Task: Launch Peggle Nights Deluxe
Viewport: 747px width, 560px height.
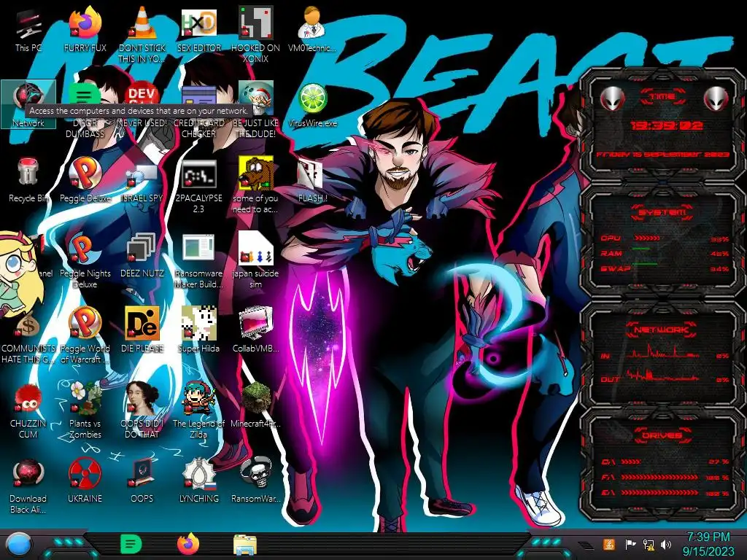Action: [85, 261]
